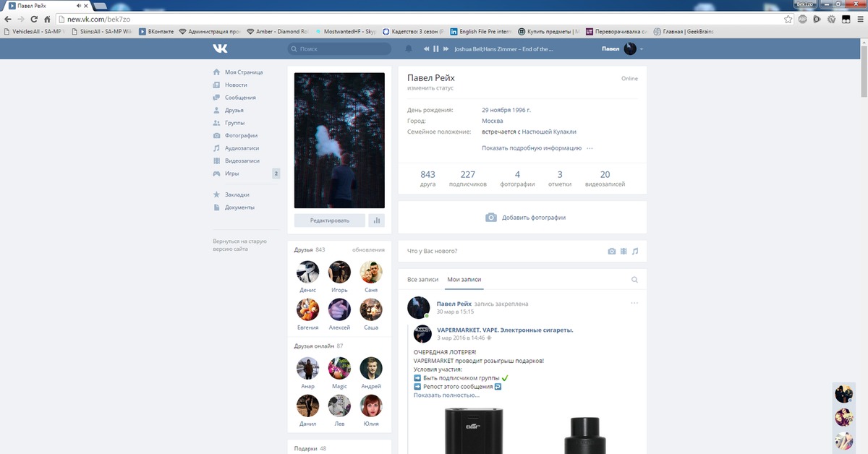This screenshot has height=454, width=868.
Task: Open the pinned post's three-dot menu
Action: 634,302
